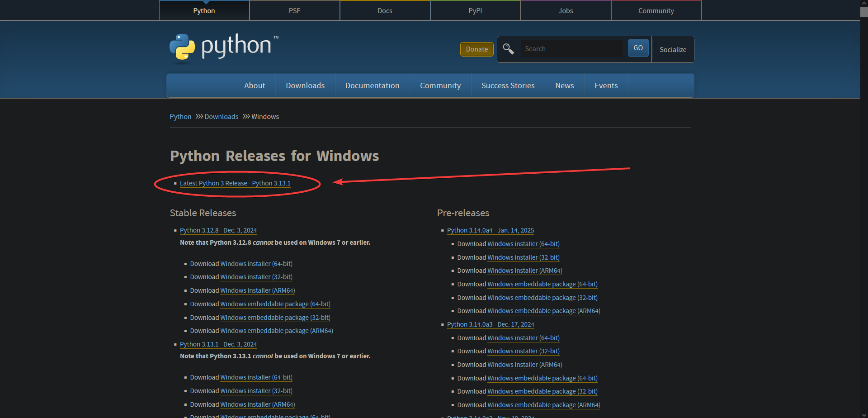This screenshot has height=418, width=868.
Task: Open the Documentation navigation menu
Action: (372, 85)
